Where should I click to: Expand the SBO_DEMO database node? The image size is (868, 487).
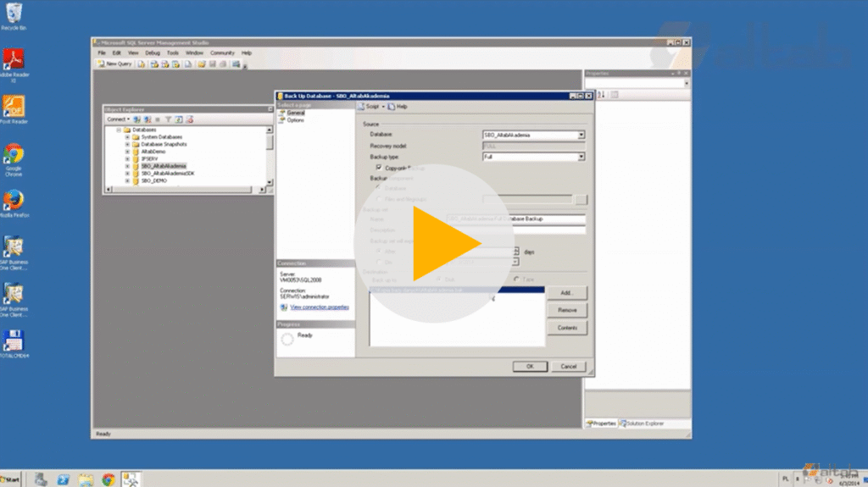pyautogui.click(x=127, y=181)
